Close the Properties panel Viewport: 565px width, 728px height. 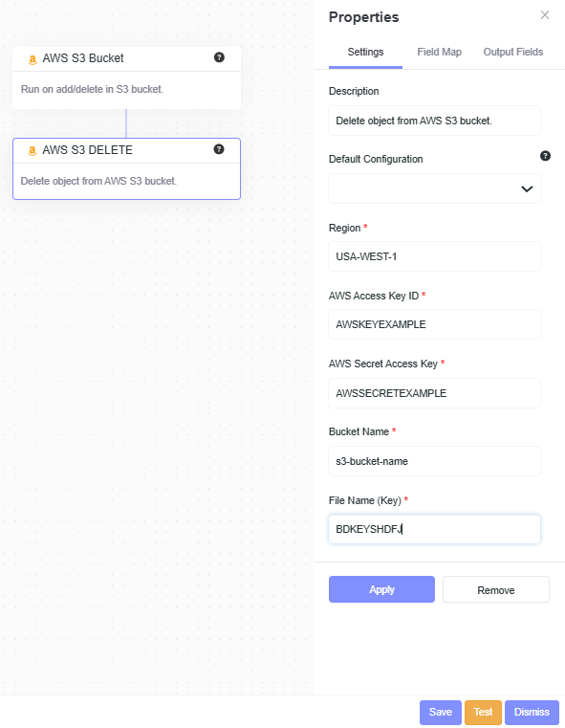[x=545, y=15]
